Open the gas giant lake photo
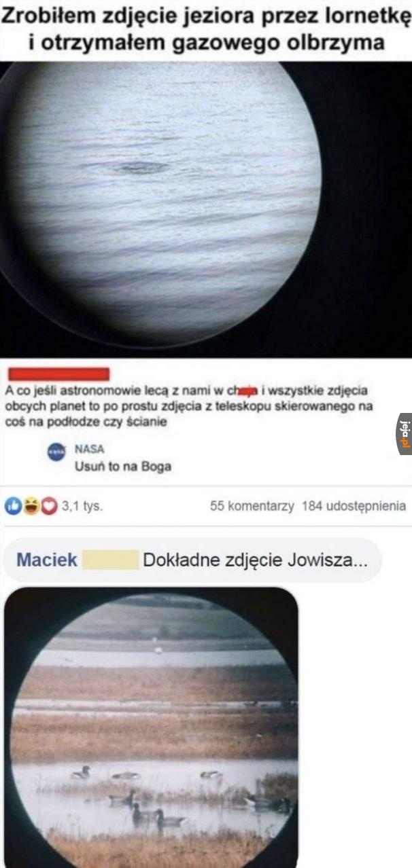The height and width of the screenshot is (868, 412). click(206, 209)
